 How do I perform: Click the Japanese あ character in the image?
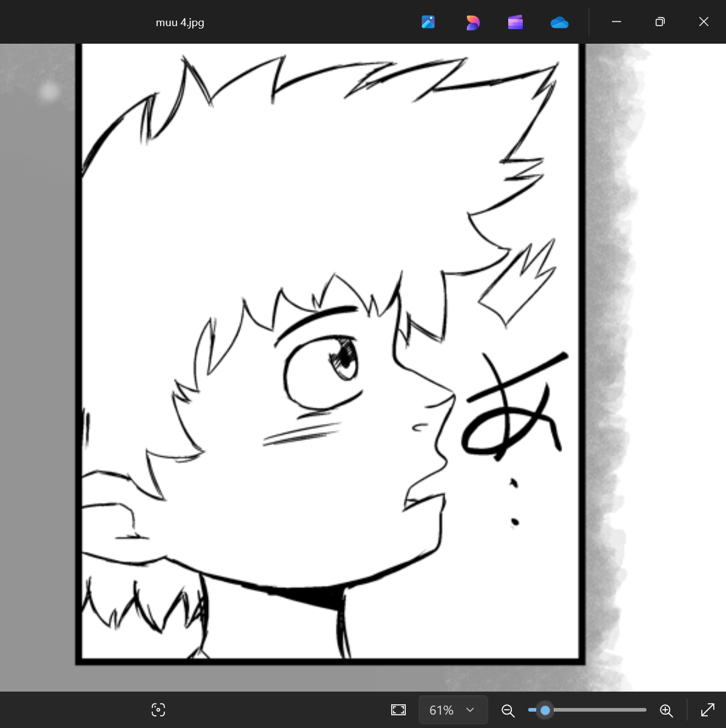[x=513, y=408]
